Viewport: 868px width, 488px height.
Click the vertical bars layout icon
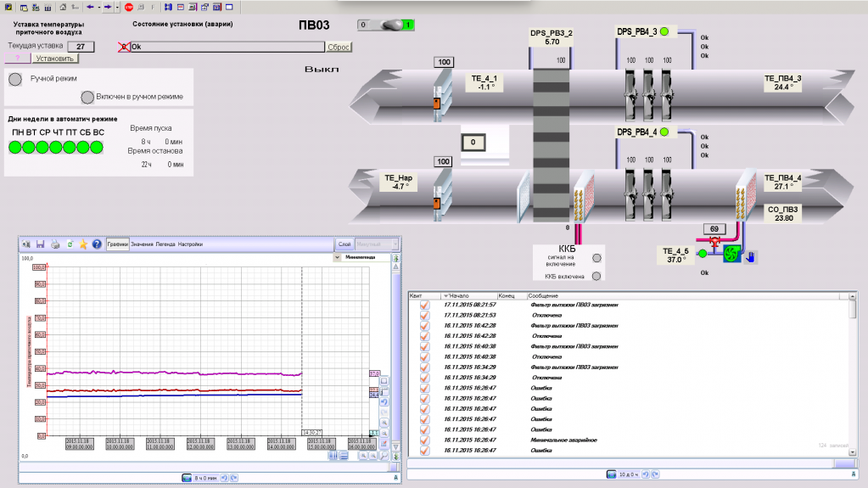tap(333, 455)
